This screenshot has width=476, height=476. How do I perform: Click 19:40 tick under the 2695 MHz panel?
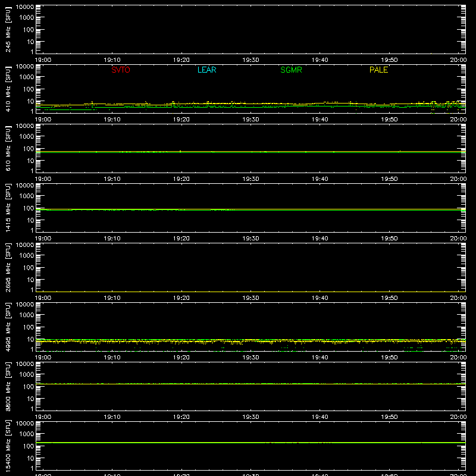coord(320,298)
